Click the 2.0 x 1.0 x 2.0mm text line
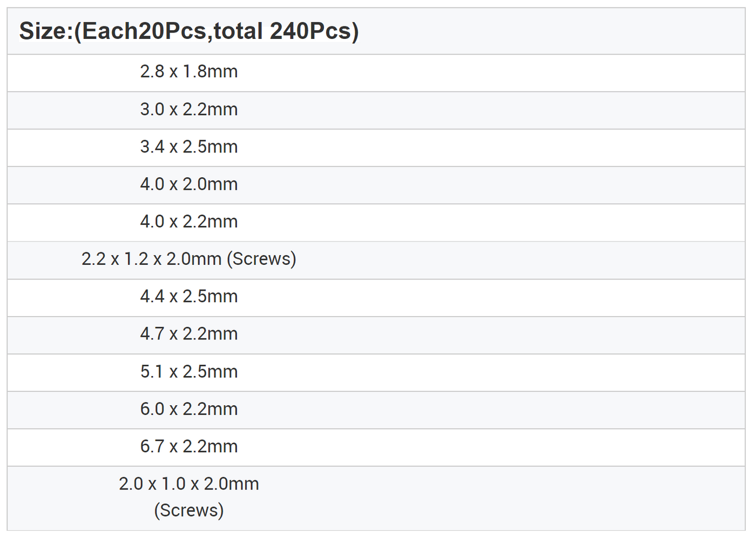This screenshot has height=542, width=756. click(x=189, y=484)
